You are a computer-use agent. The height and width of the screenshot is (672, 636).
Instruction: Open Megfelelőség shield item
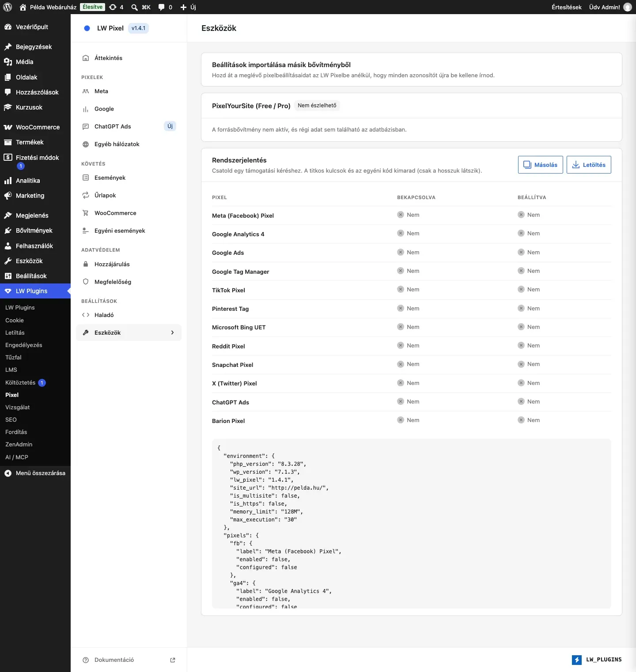129,282
